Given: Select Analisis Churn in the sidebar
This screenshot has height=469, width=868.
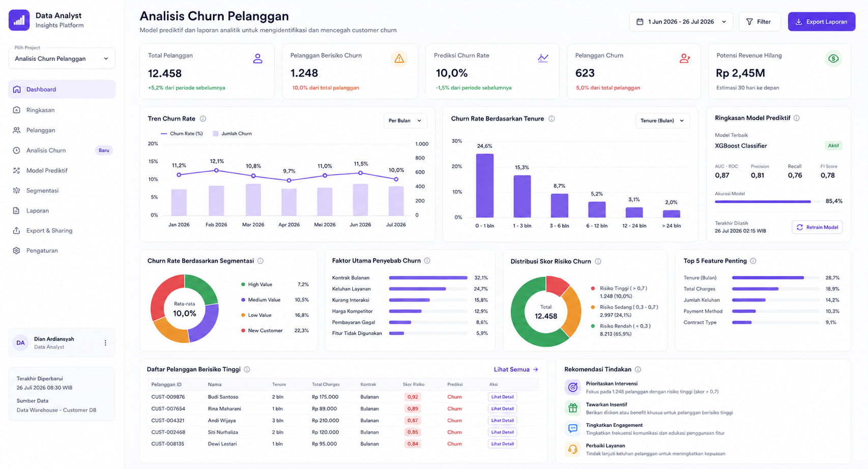Looking at the screenshot, I should 62,150.
